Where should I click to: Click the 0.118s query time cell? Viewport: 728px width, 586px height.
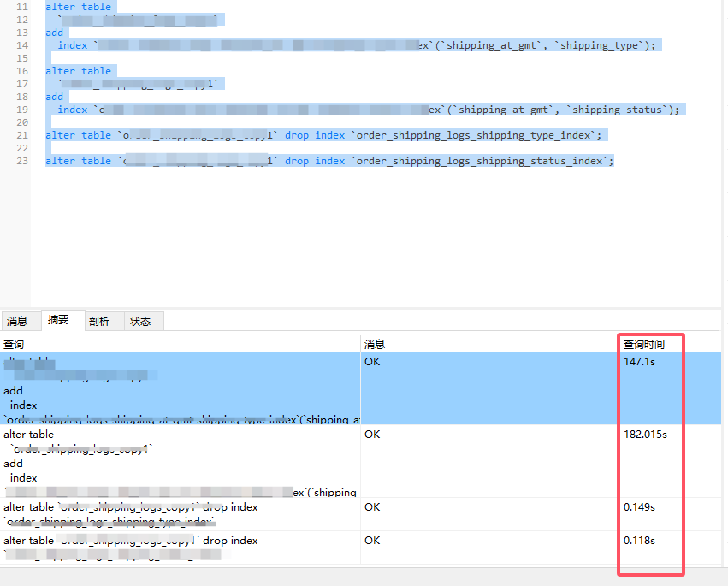pyautogui.click(x=639, y=541)
